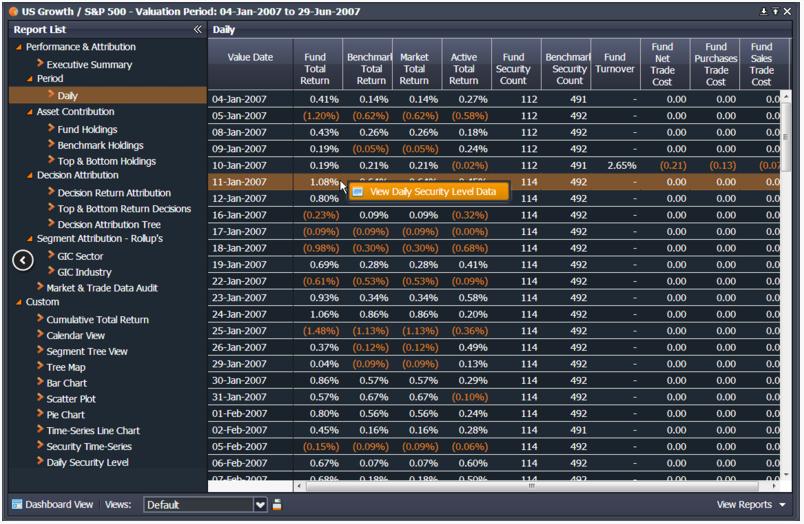Screen dimensions: 804x524
Task: Click the download arrow icon in title bar
Action: click(x=764, y=11)
